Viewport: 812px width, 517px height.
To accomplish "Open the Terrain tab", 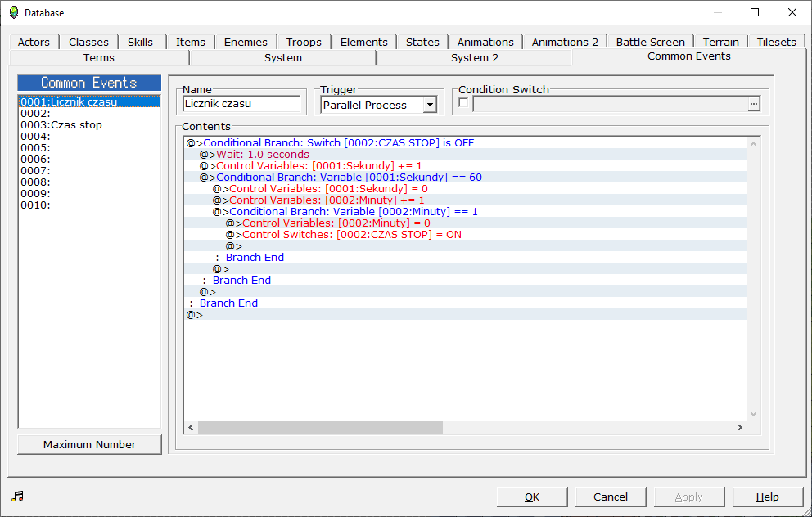I will point(721,42).
